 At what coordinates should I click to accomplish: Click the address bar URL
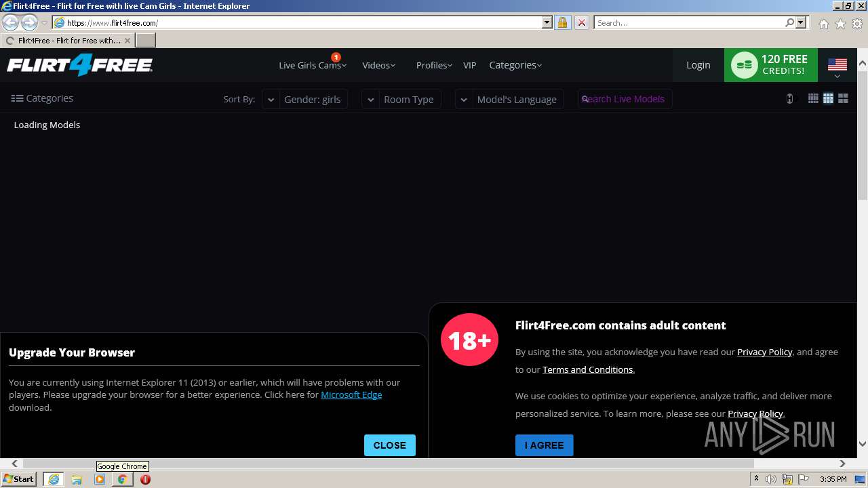113,23
